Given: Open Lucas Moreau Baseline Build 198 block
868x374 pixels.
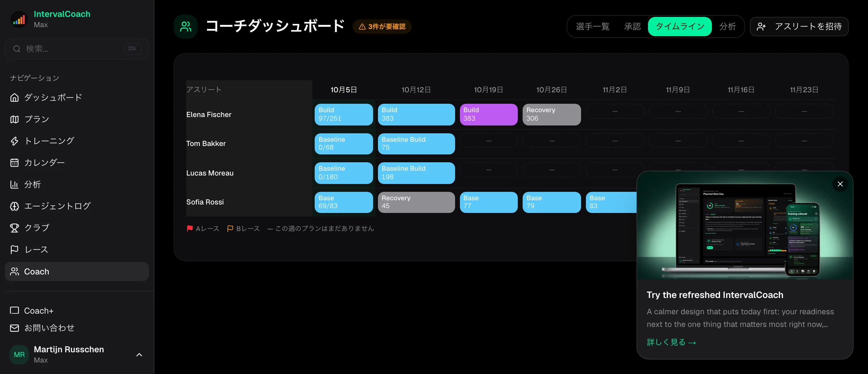Looking at the screenshot, I should pos(416,173).
